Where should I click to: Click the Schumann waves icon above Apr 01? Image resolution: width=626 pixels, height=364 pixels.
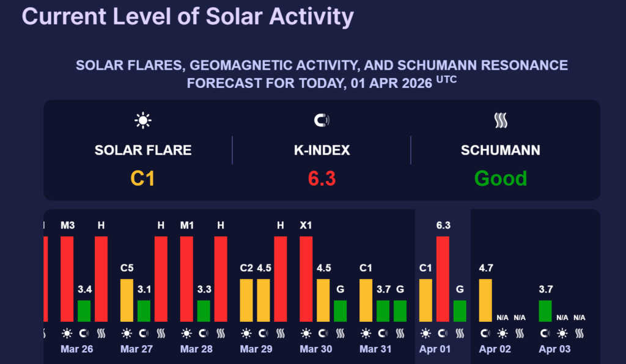coord(460,333)
